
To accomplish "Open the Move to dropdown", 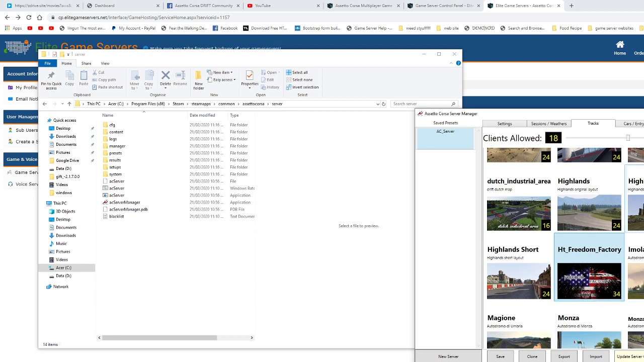I will pos(134,80).
